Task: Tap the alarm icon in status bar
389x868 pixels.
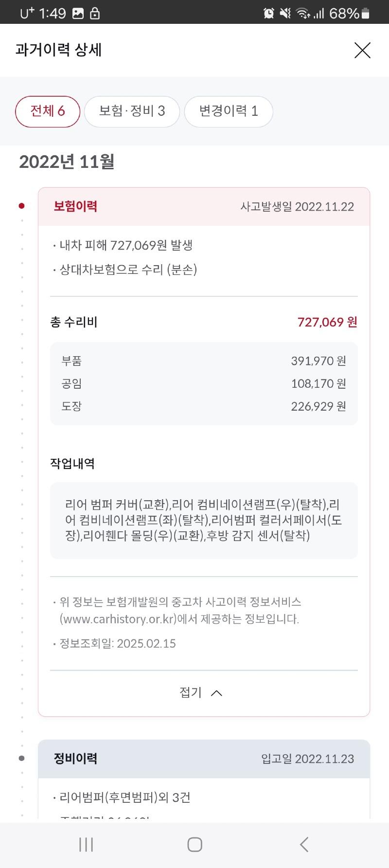Action: [268, 13]
